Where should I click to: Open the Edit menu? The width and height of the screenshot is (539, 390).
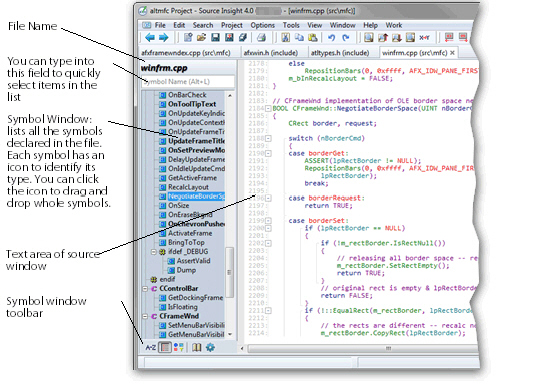pyautogui.click(x=179, y=25)
